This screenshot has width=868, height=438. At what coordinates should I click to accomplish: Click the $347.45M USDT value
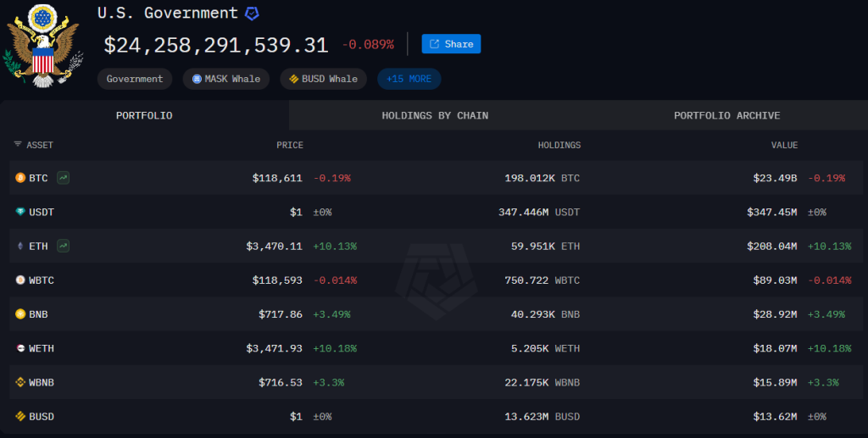771,212
